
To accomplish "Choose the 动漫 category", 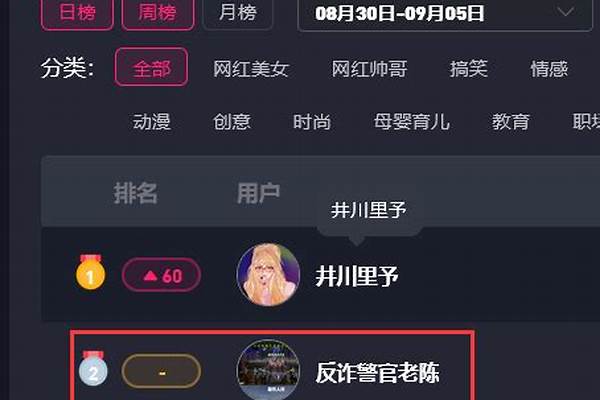I will pyautogui.click(x=152, y=122).
